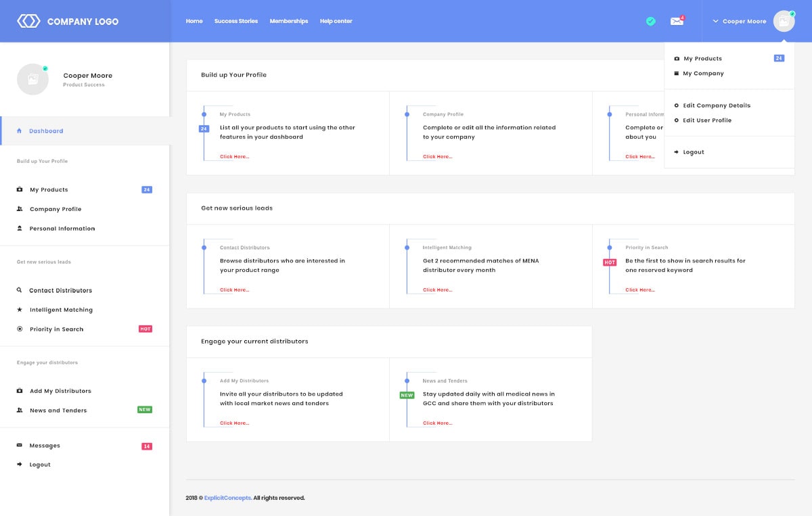Click the envelope messages icon in header
Viewport: 812px width, 516px height.
(x=677, y=21)
